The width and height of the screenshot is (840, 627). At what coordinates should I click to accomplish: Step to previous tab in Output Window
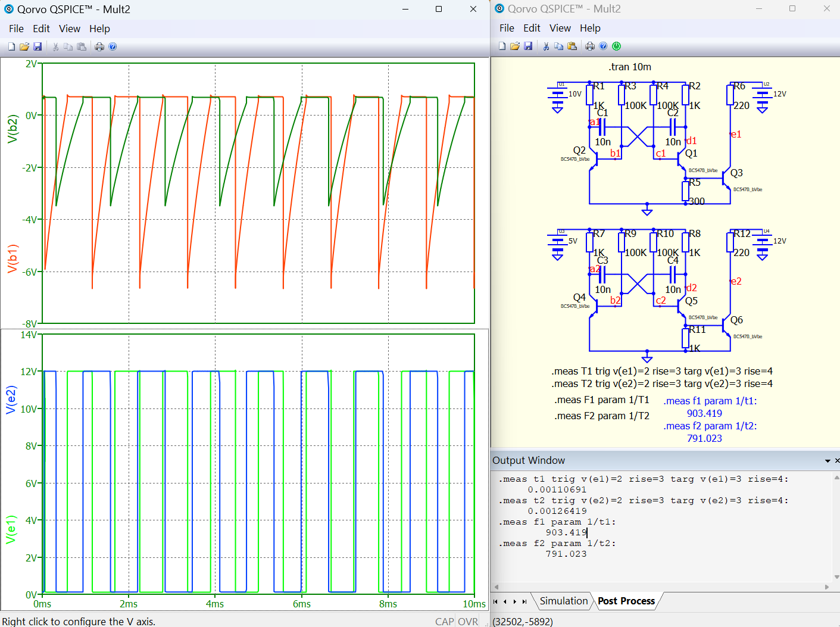505,601
